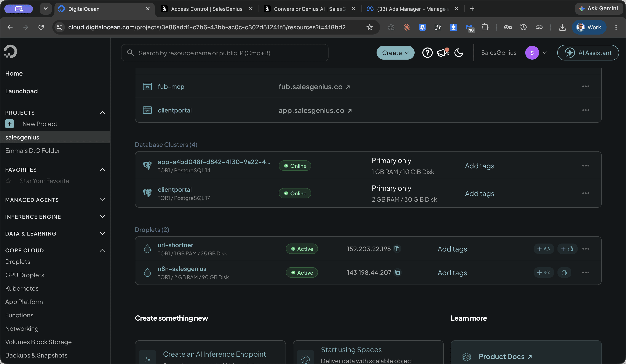The width and height of the screenshot is (626, 364).
Task: Reload the page
Action: pos(41,27)
